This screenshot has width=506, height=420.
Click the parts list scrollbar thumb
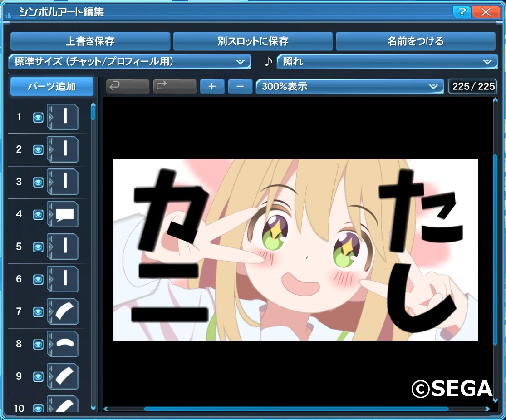93,114
